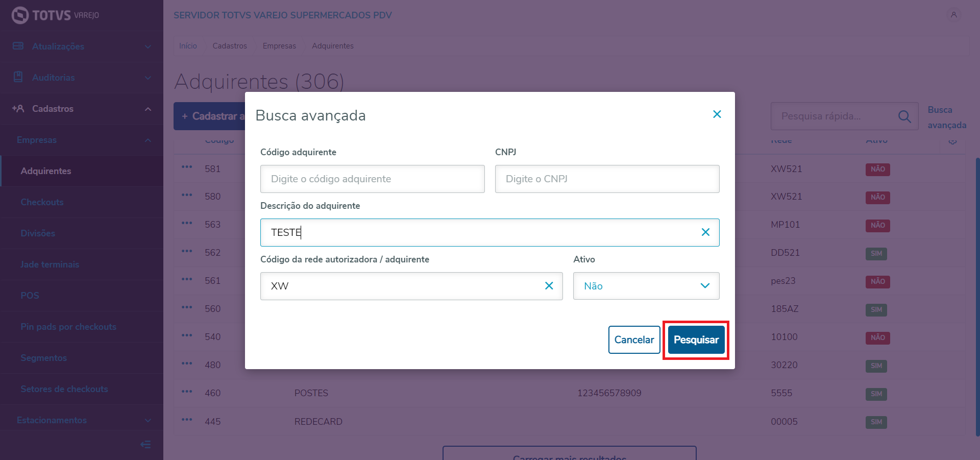Clear the rede autorizadora code field
This screenshot has width=980, height=460.
pyautogui.click(x=549, y=286)
